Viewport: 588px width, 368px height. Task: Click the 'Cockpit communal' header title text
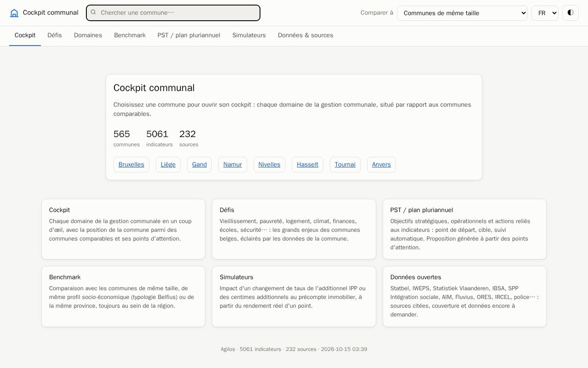coord(51,13)
